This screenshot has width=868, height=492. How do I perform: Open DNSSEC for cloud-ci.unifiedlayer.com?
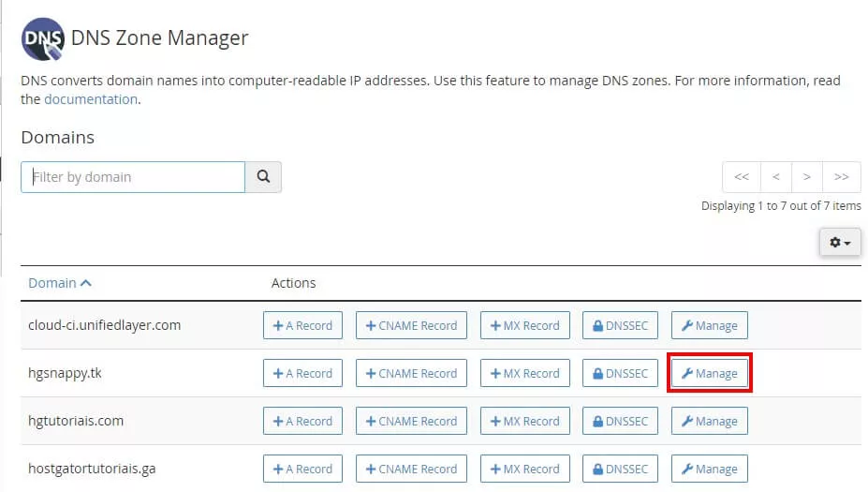pos(620,325)
